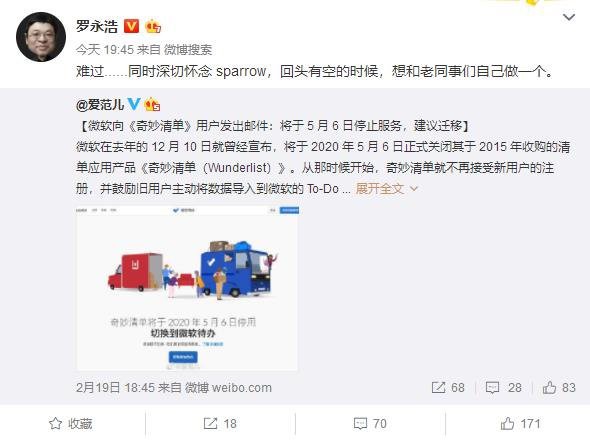
Task: Click the post time 今天 19:45
Action: (x=105, y=50)
